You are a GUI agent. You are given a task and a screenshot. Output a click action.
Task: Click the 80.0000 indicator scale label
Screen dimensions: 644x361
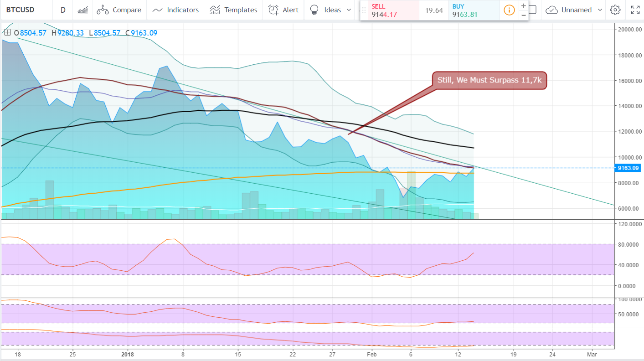629,244
